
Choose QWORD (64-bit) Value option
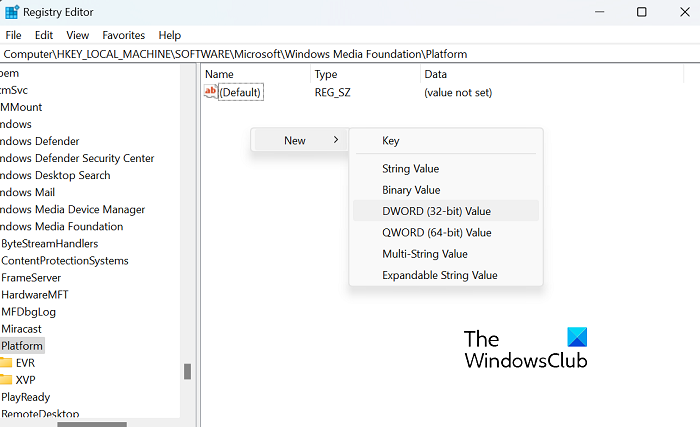[x=436, y=232]
